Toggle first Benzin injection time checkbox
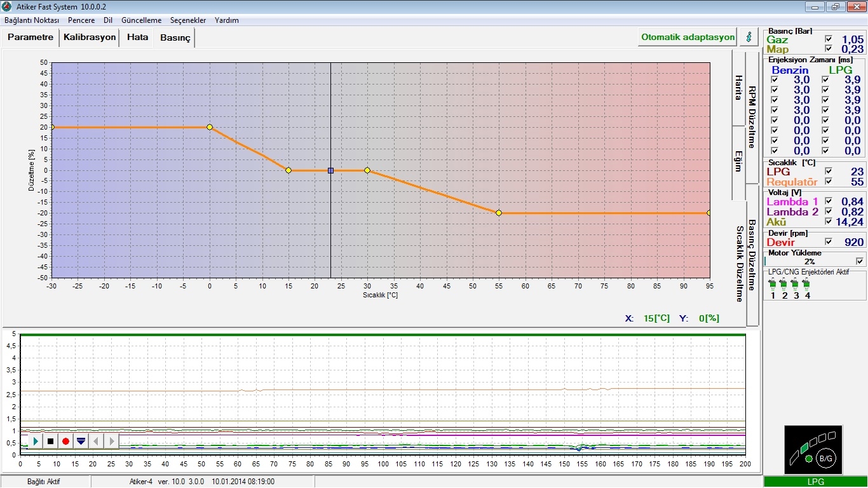Image resolution: width=868 pixels, height=488 pixels. tap(774, 80)
